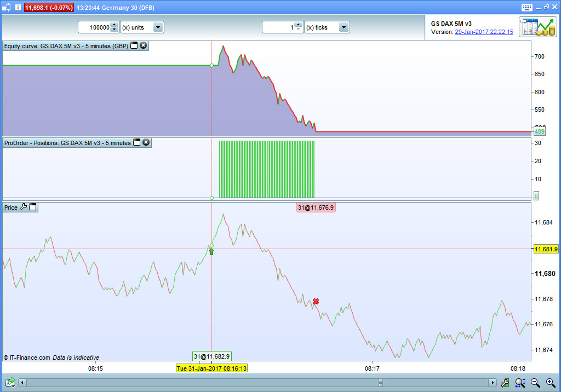Click the 31@11,676.9 exit label
Image resolution: width=561 pixels, height=392 pixels.
coord(316,207)
